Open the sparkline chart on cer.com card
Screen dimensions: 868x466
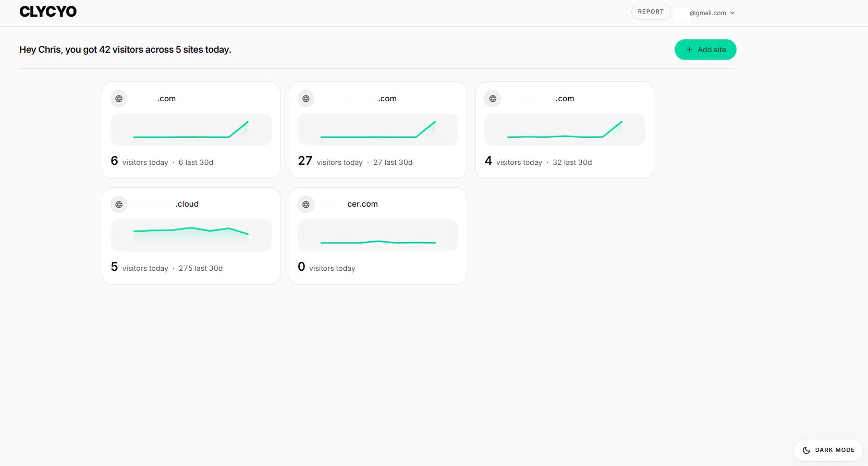pos(378,235)
